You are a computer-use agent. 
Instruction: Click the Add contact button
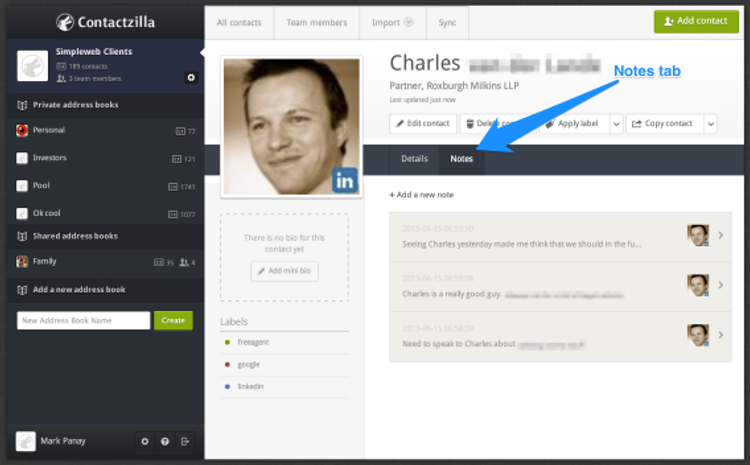point(696,21)
